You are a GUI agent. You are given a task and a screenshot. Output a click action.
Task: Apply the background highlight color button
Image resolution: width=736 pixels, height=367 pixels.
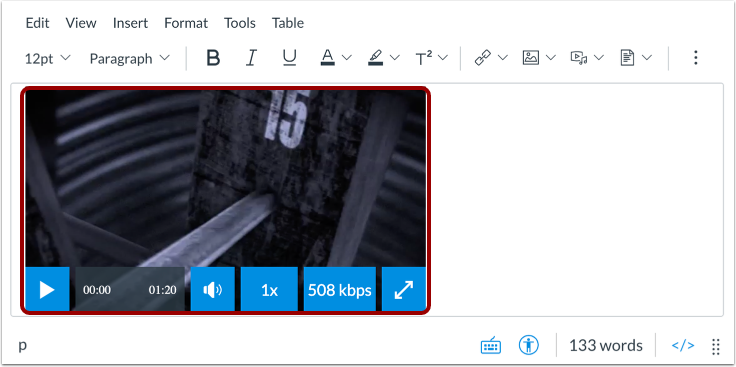click(x=376, y=58)
